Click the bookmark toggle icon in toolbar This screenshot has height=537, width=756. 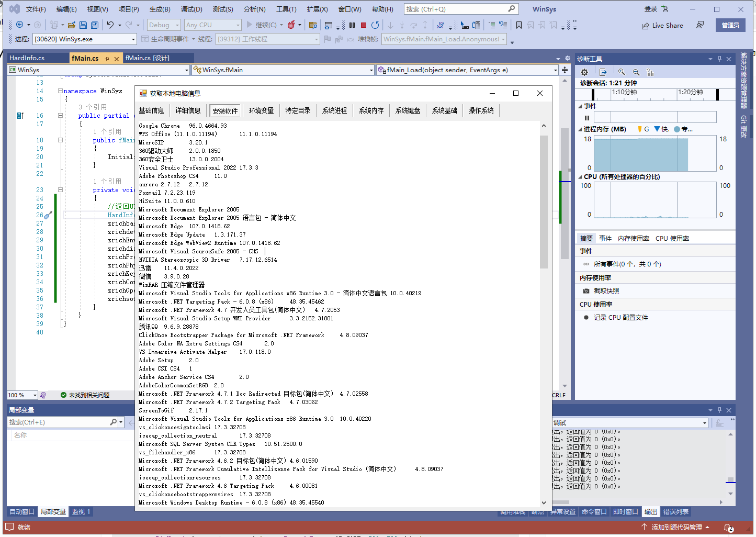tap(519, 25)
